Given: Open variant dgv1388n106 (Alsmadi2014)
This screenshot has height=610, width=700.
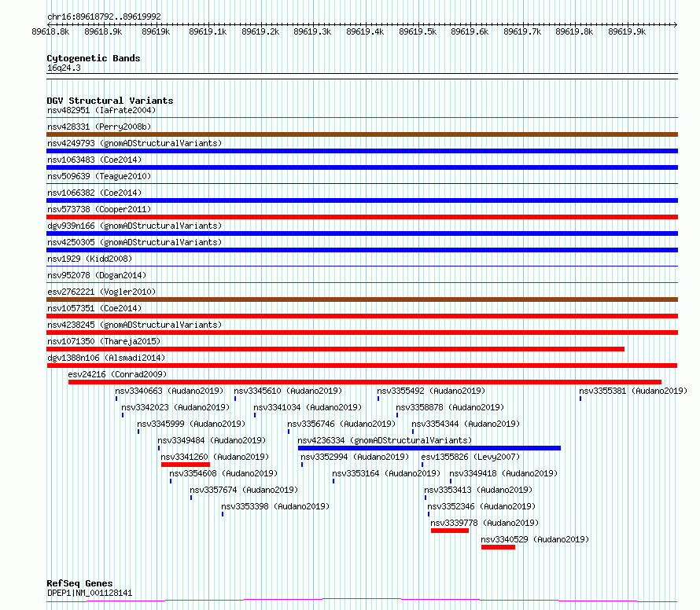Looking at the screenshot, I should click(106, 358).
